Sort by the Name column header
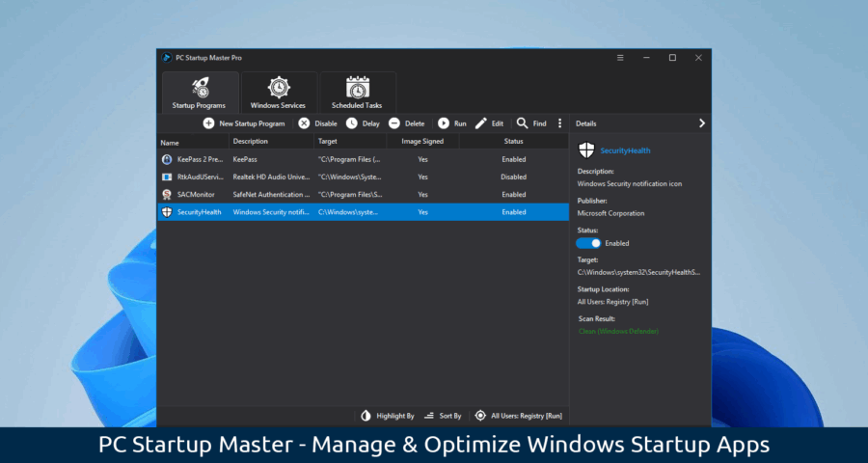Screen dimensions: 868x463 click(193, 143)
